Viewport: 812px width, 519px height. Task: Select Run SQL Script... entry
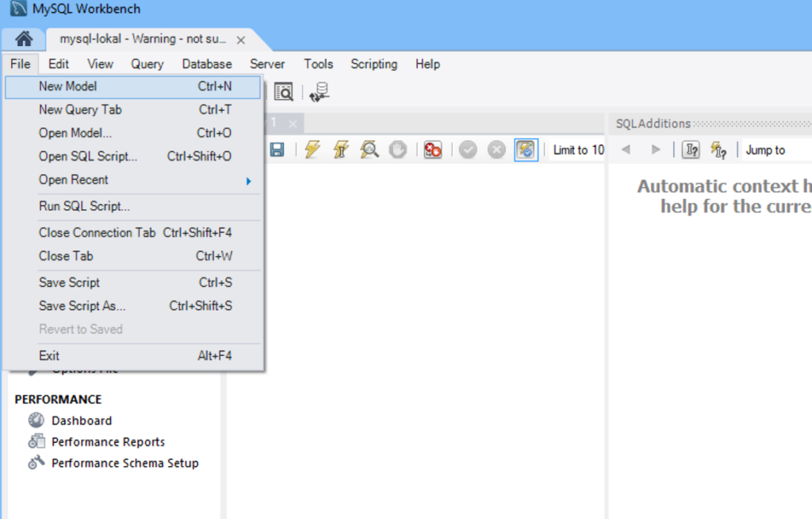point(133,207)
